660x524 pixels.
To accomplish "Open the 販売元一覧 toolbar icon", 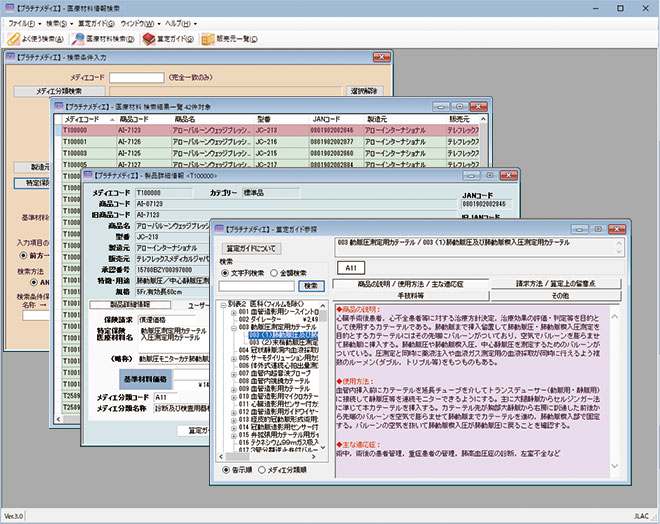I will pyautogui.click(x=208, y=39).
